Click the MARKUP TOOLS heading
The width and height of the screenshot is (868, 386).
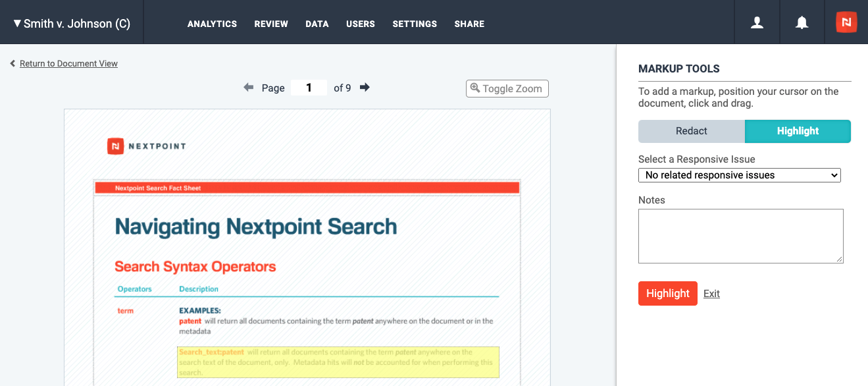(679, 69)
